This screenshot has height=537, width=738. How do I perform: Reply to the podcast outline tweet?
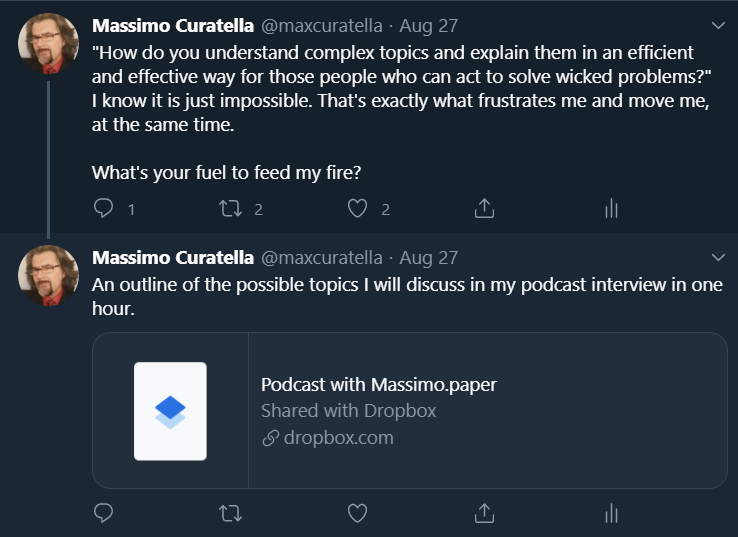(104, 513)
